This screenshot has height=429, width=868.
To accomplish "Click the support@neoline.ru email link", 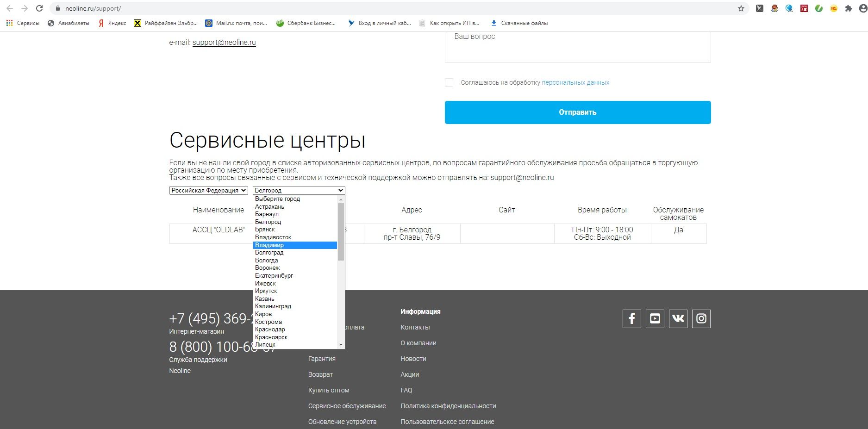I will click(x=224, y=43).
